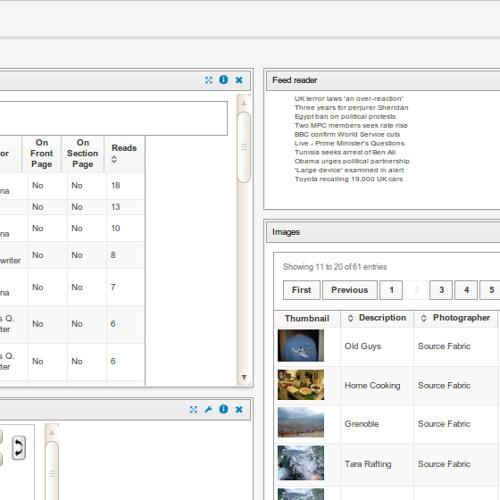Open the feed item 'BBC confirm World Service cuts'
This screenshot has width=500, height=500.
coord(347,134)
